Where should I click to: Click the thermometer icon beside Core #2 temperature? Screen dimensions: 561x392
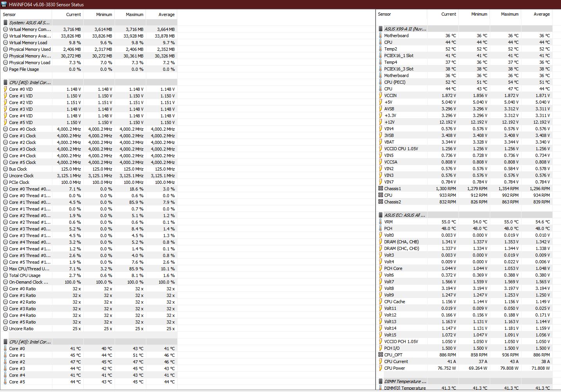pyautogui.click(x=5, y=362)
